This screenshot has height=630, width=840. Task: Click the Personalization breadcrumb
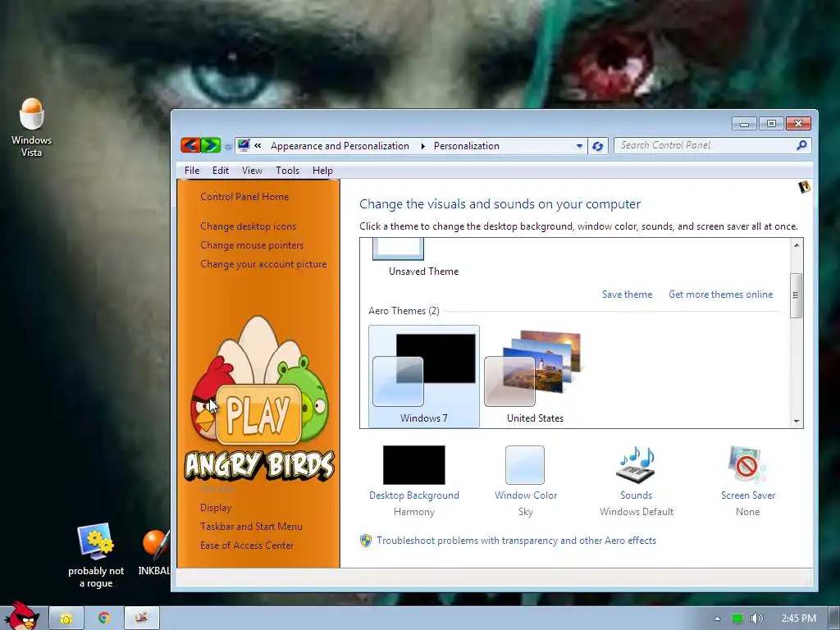[x=466, y=146]
